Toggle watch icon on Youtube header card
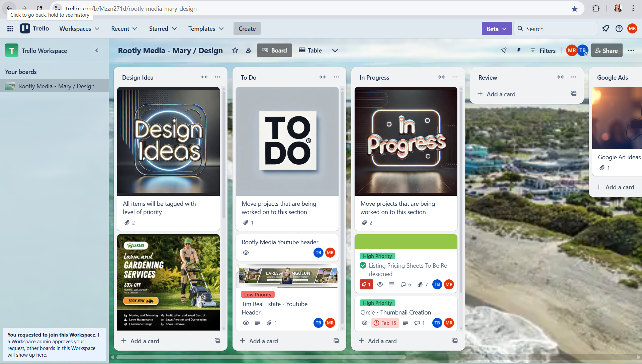This screenshot has width=642, height=364. 246,253
